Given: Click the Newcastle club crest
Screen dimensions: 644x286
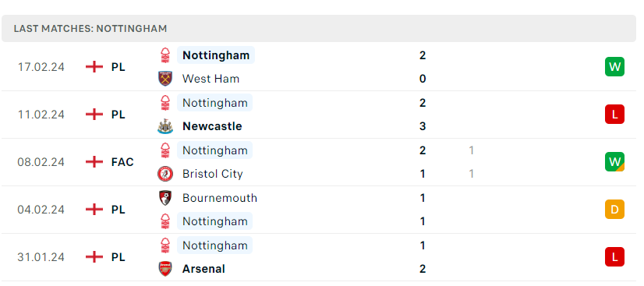Looking at the screenshot, I should [x=165, y=126].
